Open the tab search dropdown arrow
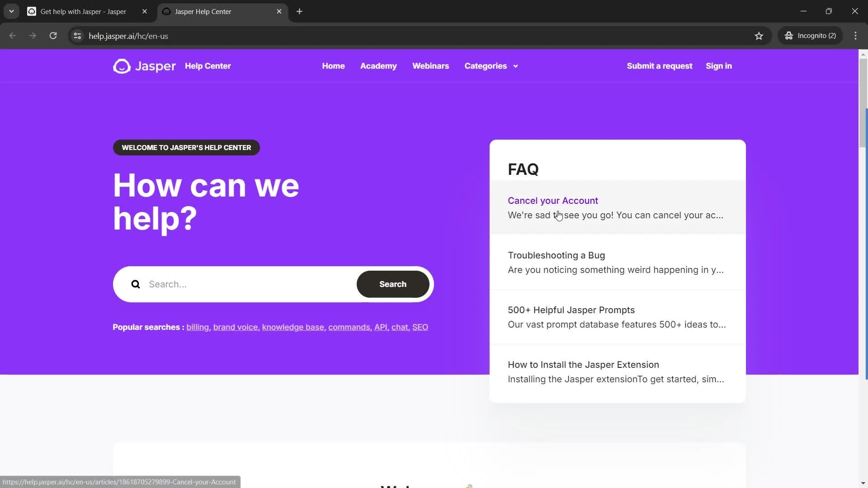The width and height of the screenshot is (868, 488). point(11,11)
